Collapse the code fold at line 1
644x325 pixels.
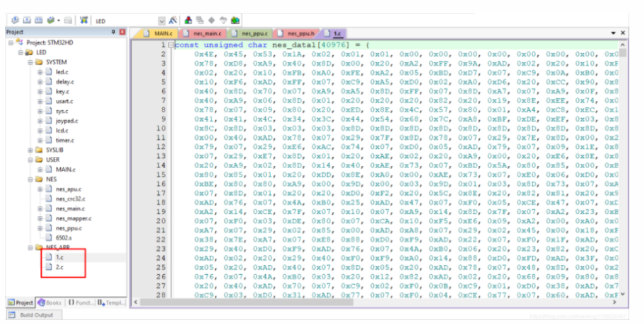171,45
